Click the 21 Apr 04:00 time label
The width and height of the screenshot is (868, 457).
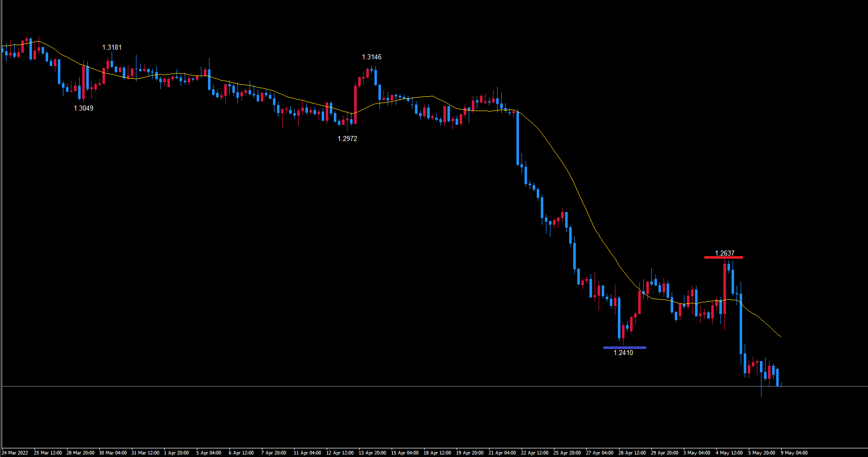coord(502,452)
